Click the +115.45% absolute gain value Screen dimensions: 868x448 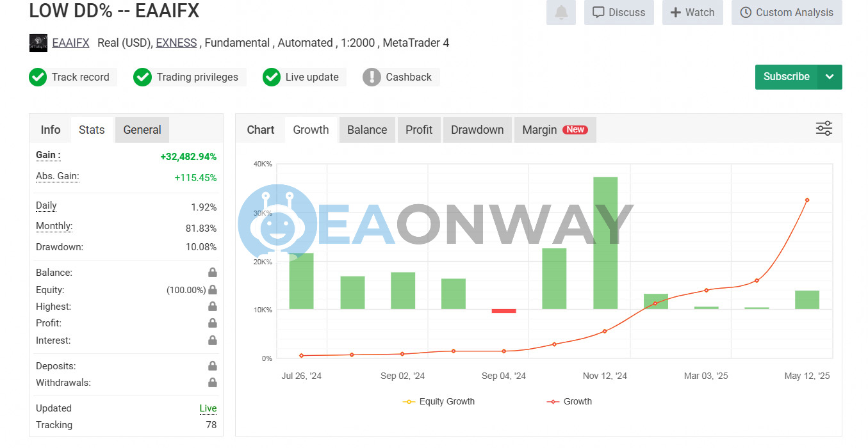tap(196, 178)
